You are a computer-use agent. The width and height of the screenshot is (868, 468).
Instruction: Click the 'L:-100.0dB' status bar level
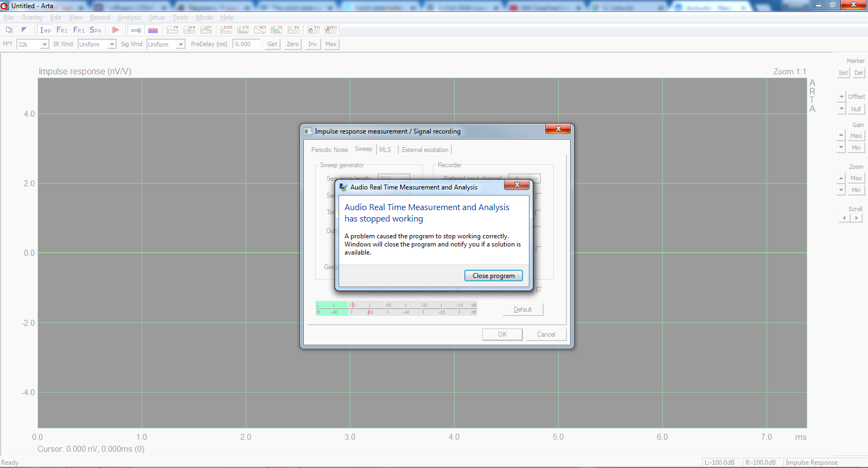click(x=719, y=463)
